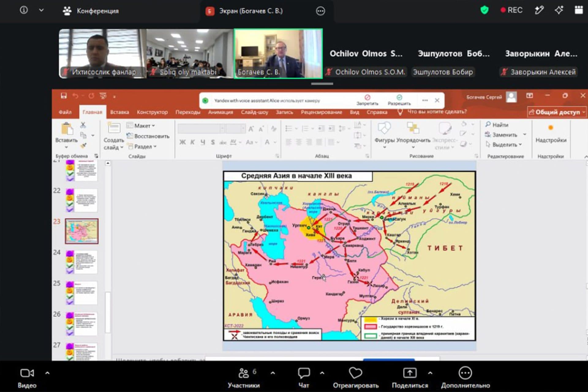The width and height of the screenshot is (588, 392).
Task: Click the Найти search tool
Action: click(497, 125)
